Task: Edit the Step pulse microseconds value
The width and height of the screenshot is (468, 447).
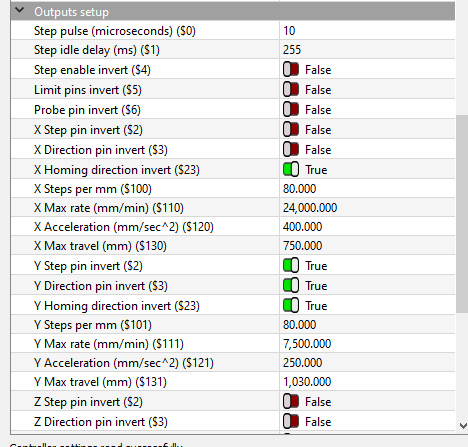Action: pyautogui.click(x=367, y=31)
